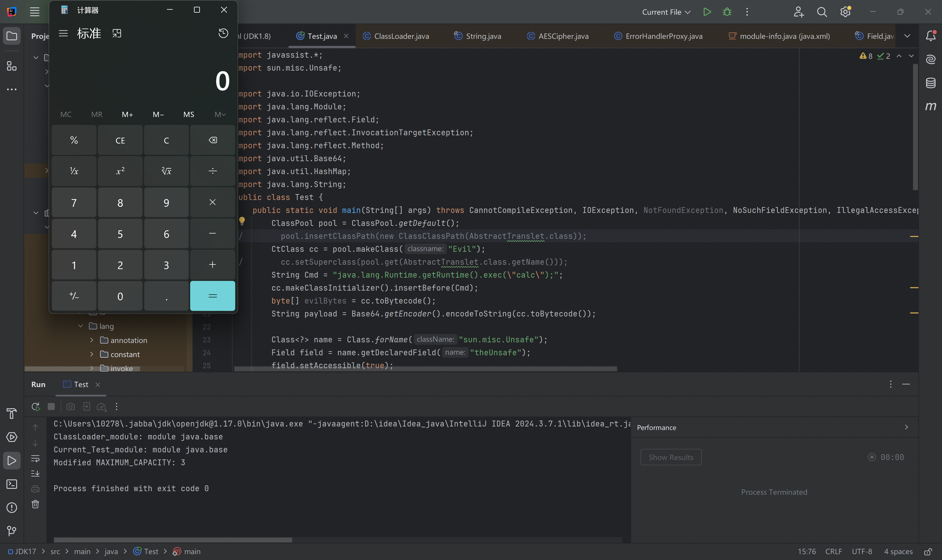Viewport: 942px width, 560px height.
Task: Open IDE settings gear icon
Action: point(845,12)
